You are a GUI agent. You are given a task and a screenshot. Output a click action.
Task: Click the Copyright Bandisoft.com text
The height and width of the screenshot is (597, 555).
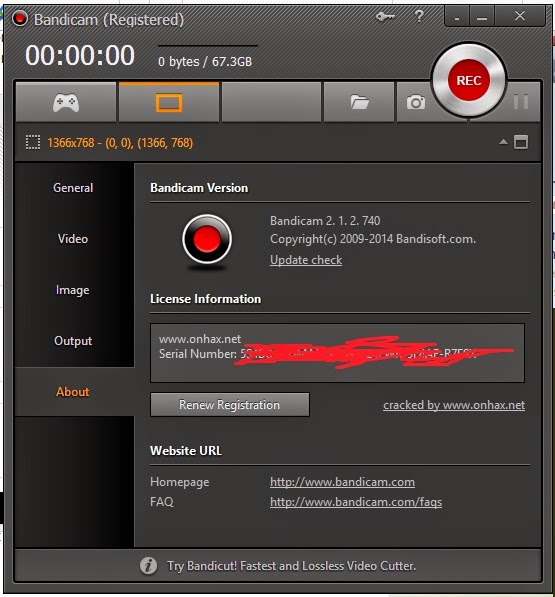pos(373,239)
